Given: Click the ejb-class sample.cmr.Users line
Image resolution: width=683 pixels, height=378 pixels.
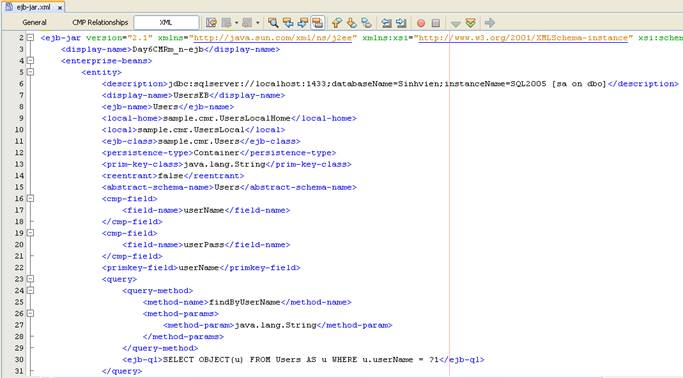Looking at the screenshot, I should (x=201, y=141).
